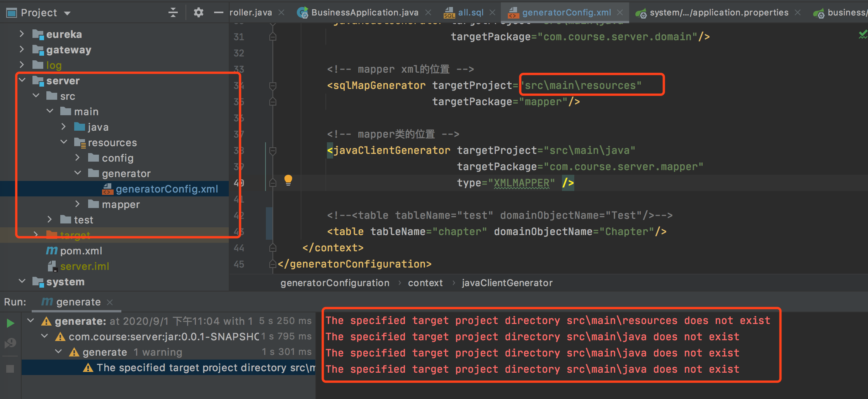This screenshot has height=399, width=868.
Task: Close the generatorConfig.xml tab
Action: (620, 13)
